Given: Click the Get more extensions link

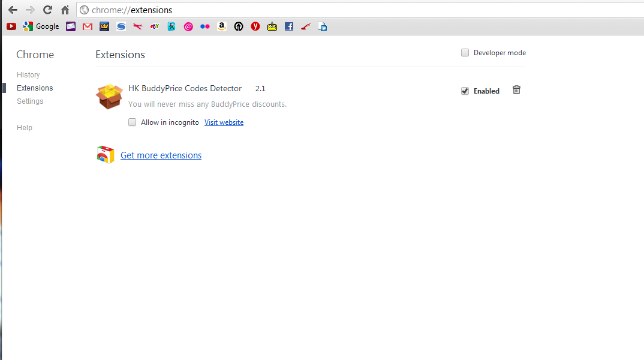Looking at the screenshot, I should pos(161,155).
